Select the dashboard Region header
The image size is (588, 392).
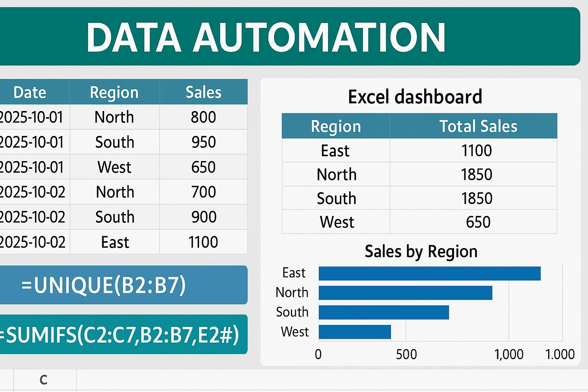click(336, 126)
